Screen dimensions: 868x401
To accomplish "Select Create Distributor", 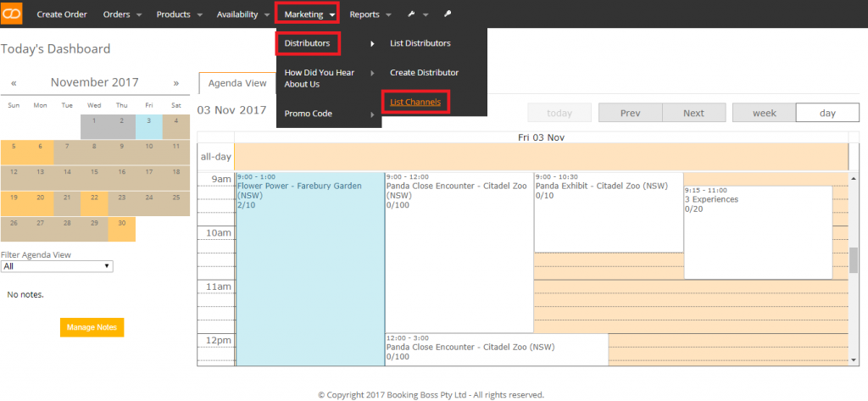I will [424, 73].
